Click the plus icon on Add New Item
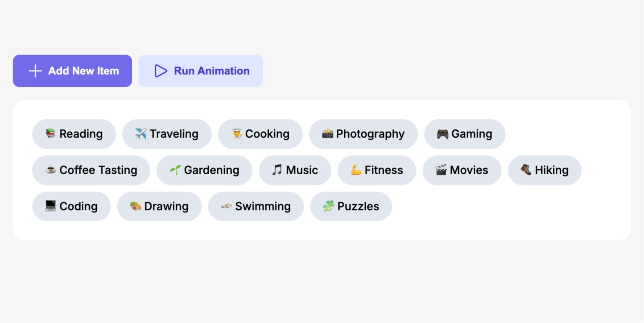This screenshot has width=644, height=323. coord(35,71)
